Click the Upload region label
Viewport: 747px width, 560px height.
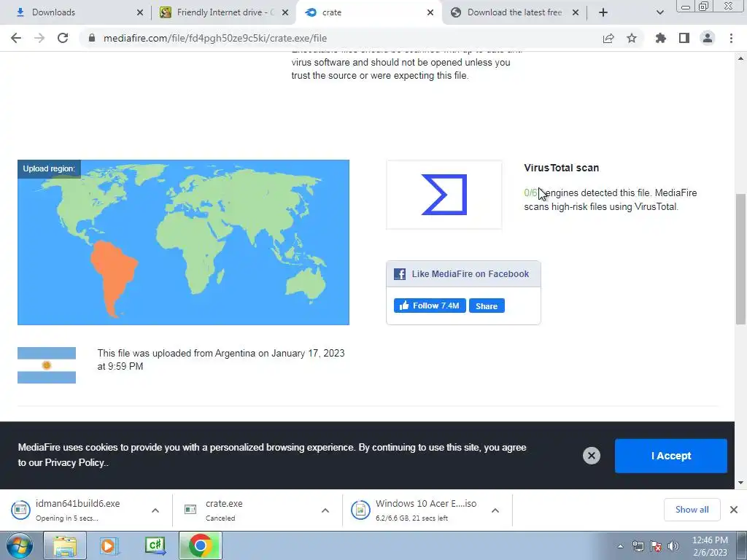click(x=49, y=168)
